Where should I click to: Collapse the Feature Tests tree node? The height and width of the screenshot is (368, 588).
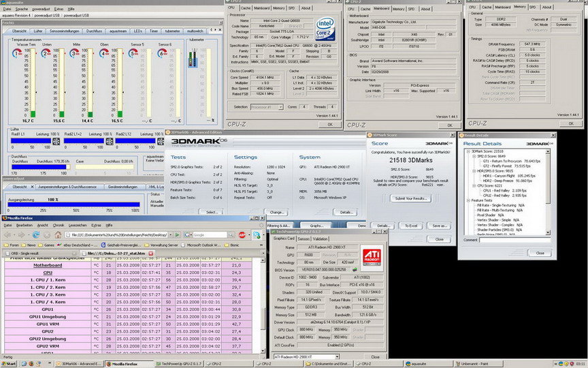(x=468, y=200)
